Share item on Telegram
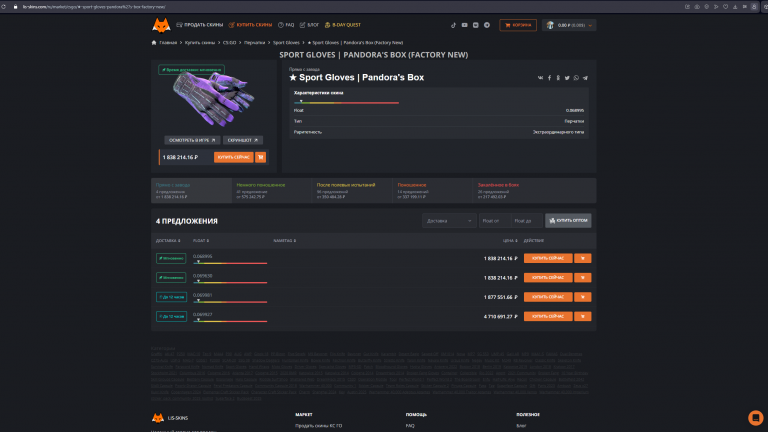 (585, 78)
